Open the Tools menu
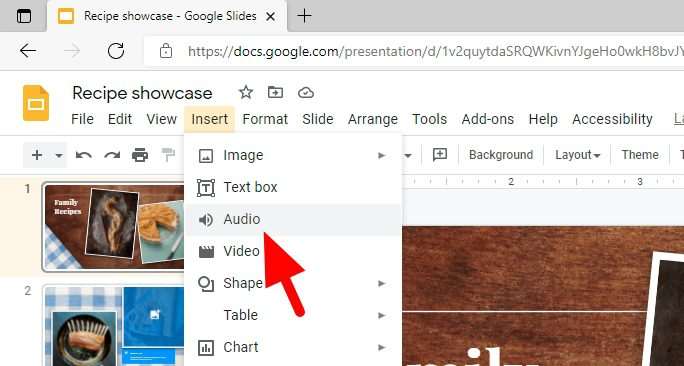The height and width of the screenshot is (366, 684). pyautogui.click(x=430, y=119)
